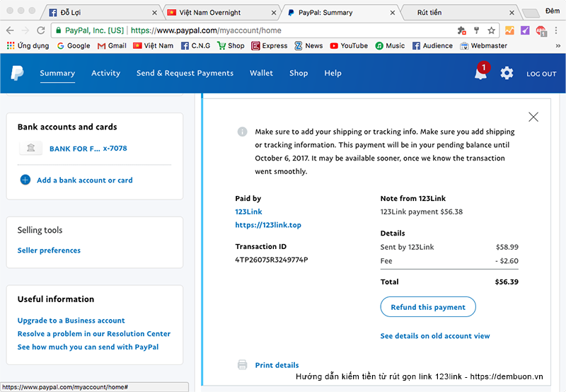
Task: Open Seller preferences link
Action: coord(49,250)
